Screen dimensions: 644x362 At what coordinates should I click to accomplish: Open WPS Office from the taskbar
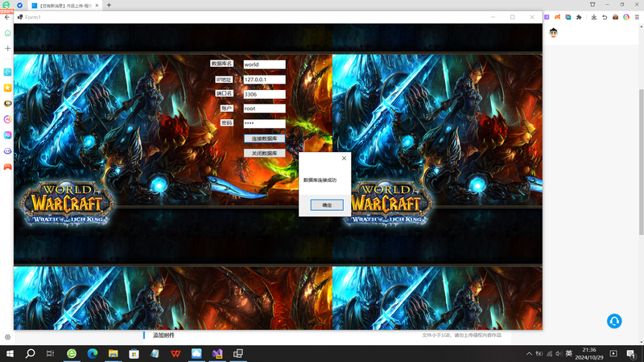coord(175,353)
